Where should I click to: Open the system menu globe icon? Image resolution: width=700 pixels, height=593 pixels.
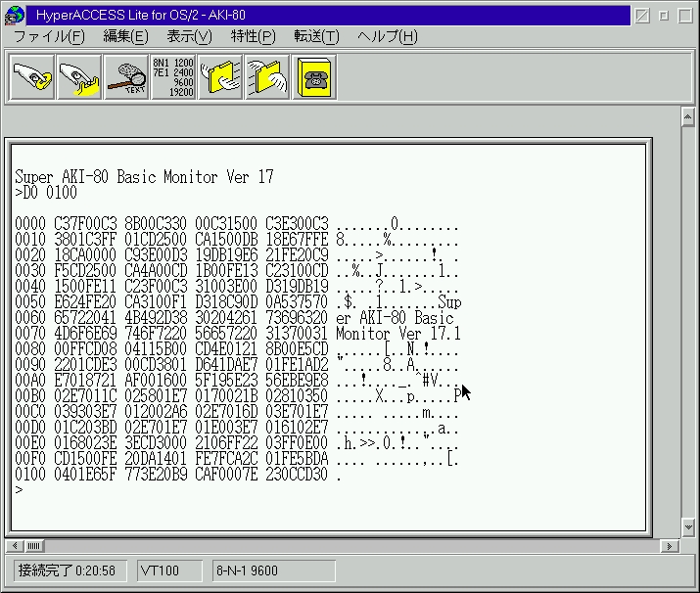point(15,16)
